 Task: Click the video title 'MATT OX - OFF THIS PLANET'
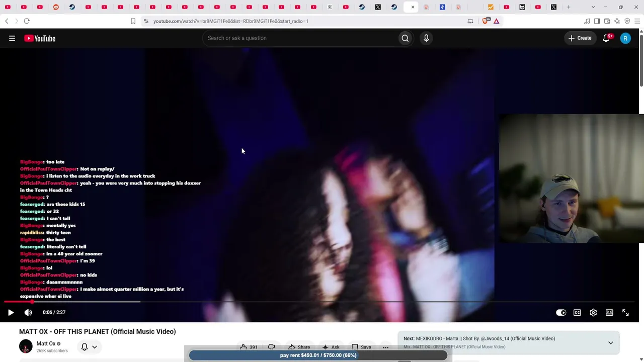pyautogui.click(x=98, y=331)
